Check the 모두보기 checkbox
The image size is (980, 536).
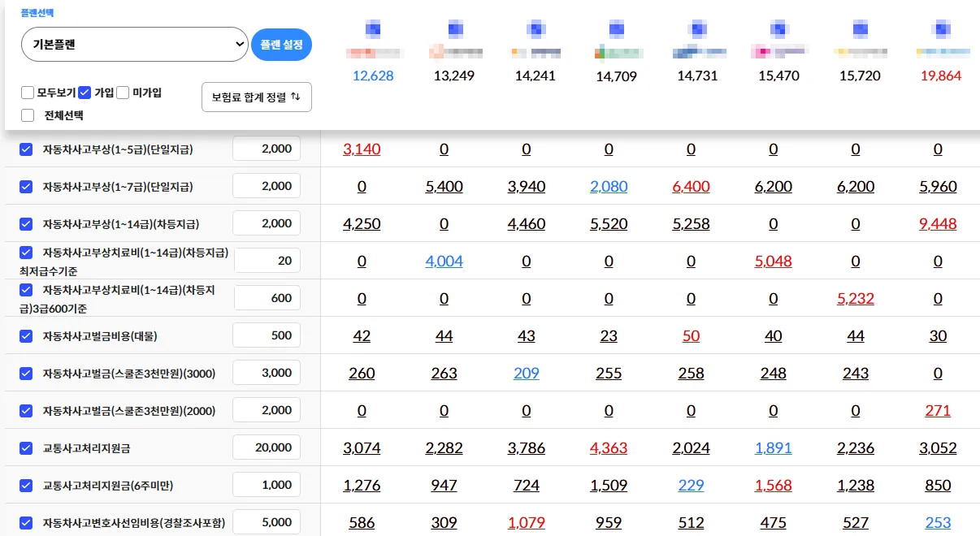[x=28, y=93]
